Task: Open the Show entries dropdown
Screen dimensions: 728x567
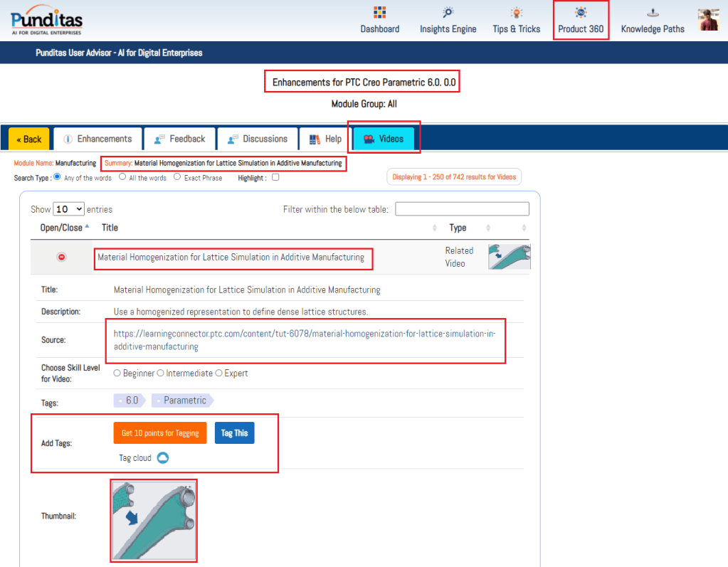Action: click(x=69, y=209)
